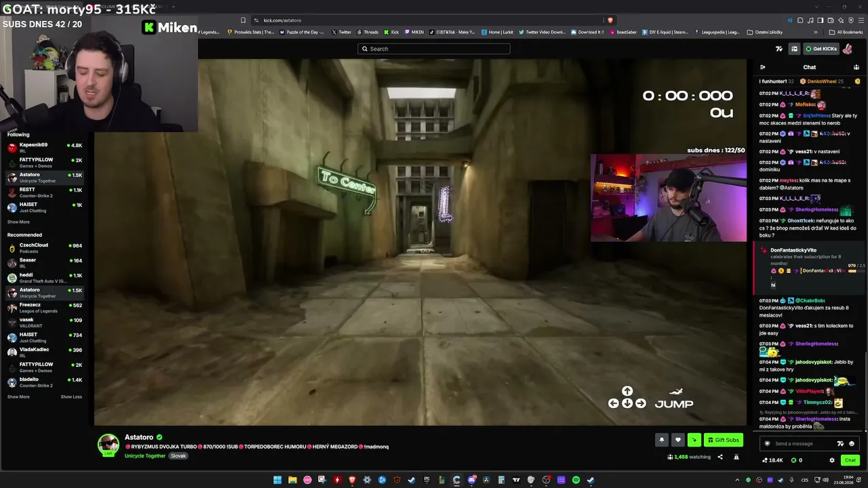This screenshot has width=868, height=488.
Task: Click the Jump control in stream video
Action: tap(674, 399)
